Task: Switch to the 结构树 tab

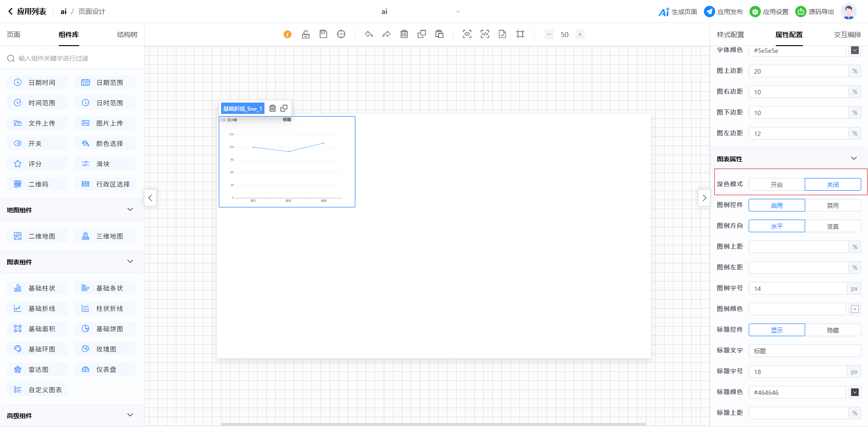Action: click(127, 35)
